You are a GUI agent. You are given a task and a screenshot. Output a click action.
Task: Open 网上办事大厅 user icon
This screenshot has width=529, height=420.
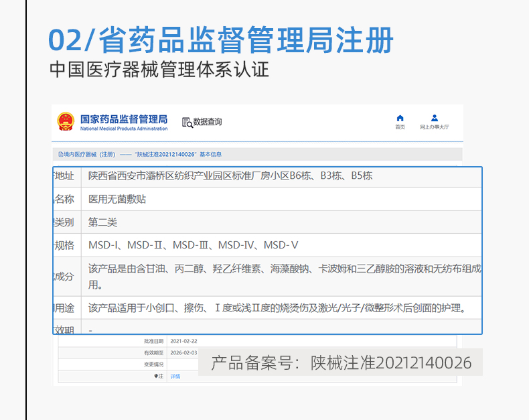(435, 119)
